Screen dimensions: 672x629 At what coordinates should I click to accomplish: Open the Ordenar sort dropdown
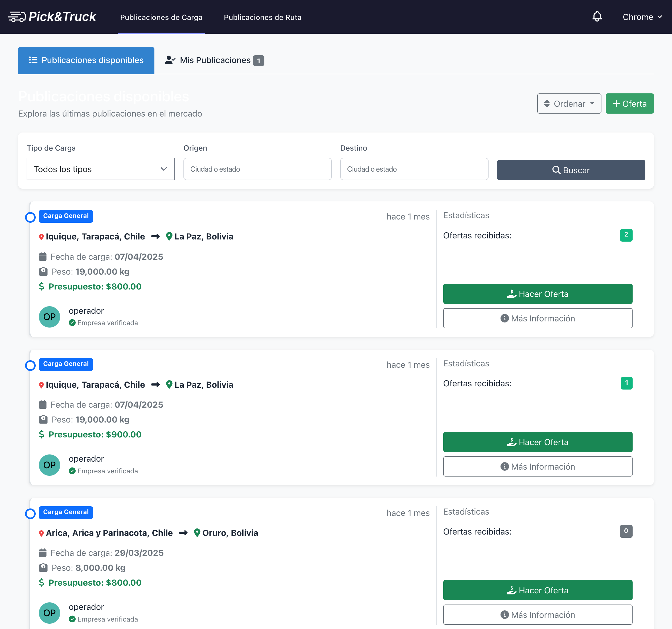(x=569, y=104)
